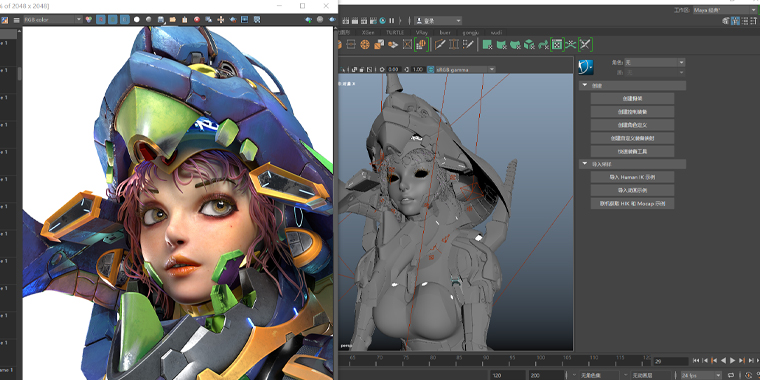Viewport: 760px width, 380px height.
Task: Open the login account dropdown
Action: point(439,21)
